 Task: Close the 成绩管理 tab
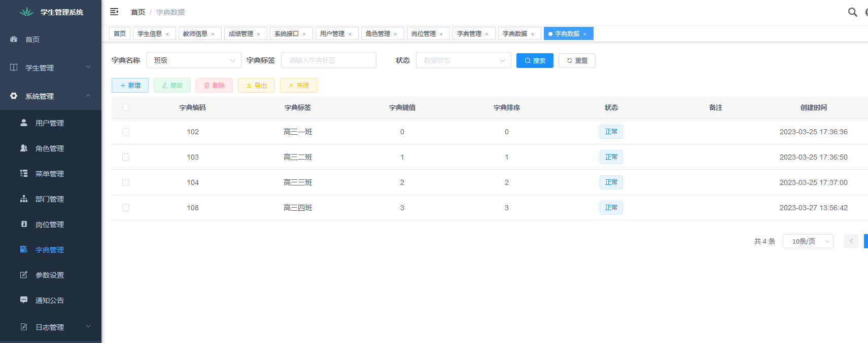coord(259,34)
